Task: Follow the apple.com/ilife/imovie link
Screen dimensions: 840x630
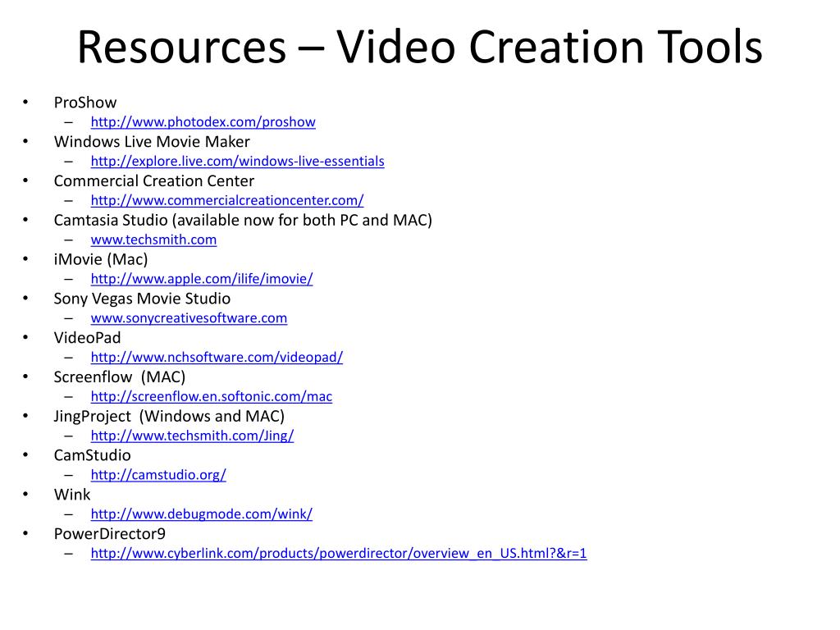Action: (x=202, y=279)
